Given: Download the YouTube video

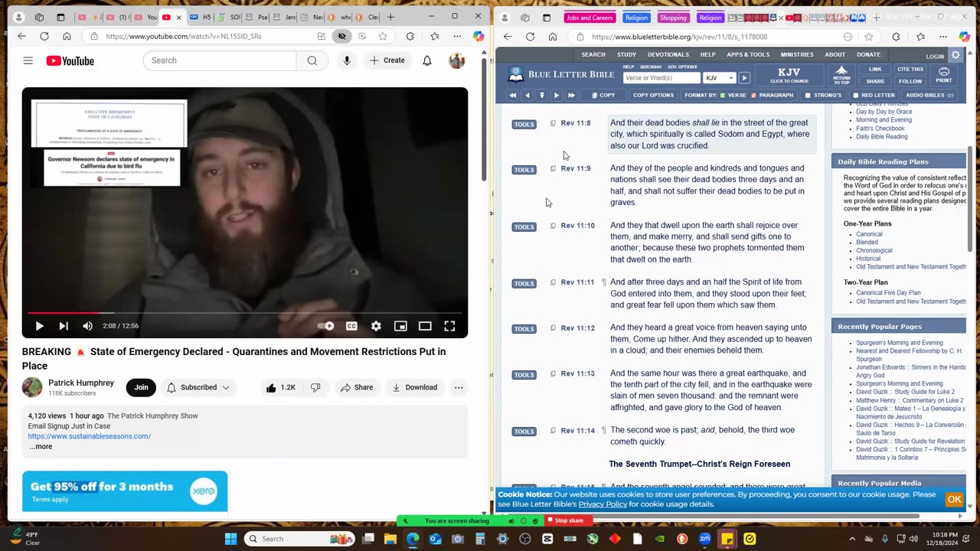Looking at the screenshot, I should [x=414, y=387].
